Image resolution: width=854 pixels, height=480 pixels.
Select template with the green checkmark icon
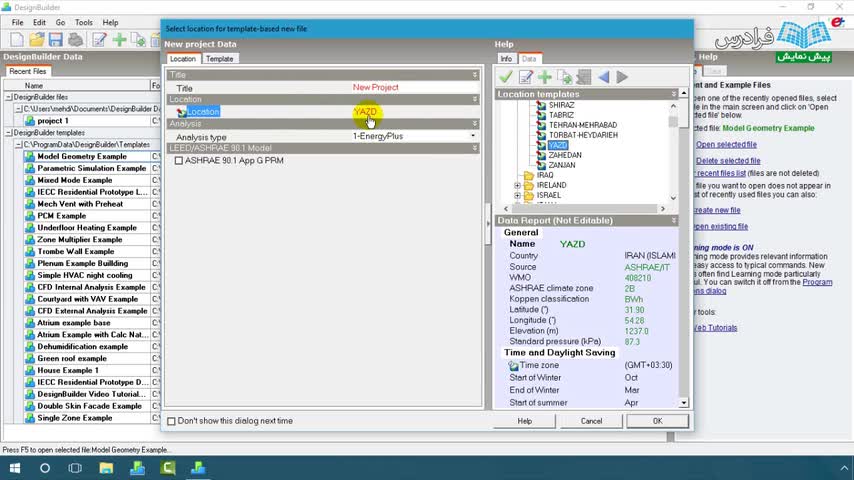point(505,77)
